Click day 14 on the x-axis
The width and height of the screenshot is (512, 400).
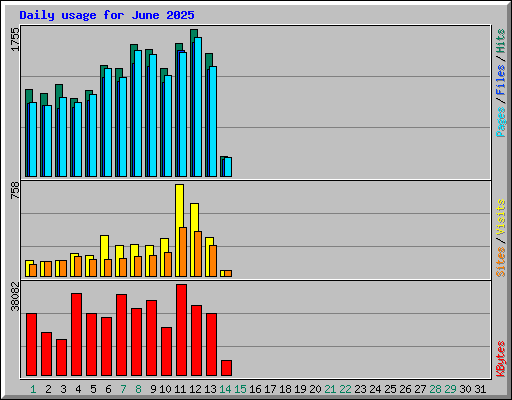pyautogui.click(x=225, y=389)
